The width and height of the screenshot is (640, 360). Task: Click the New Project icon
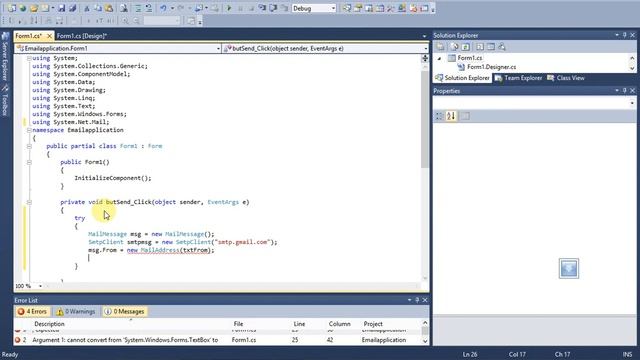11,8
